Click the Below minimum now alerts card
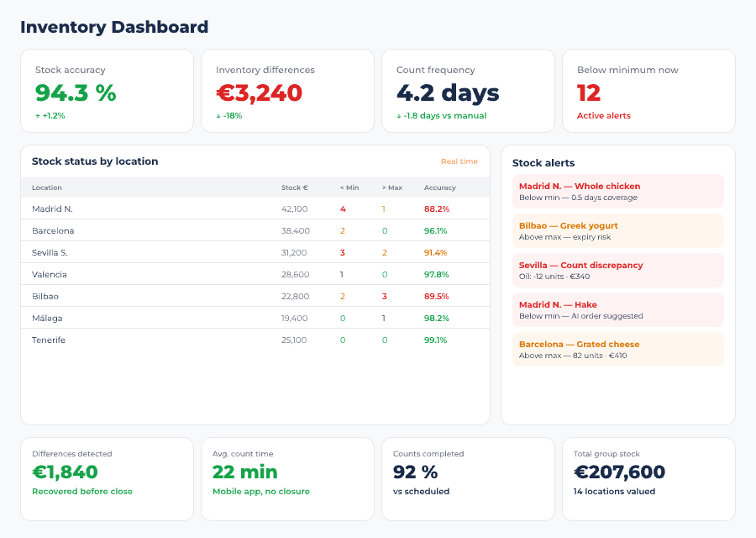756x538 pixels. click(x=648, y=90)
